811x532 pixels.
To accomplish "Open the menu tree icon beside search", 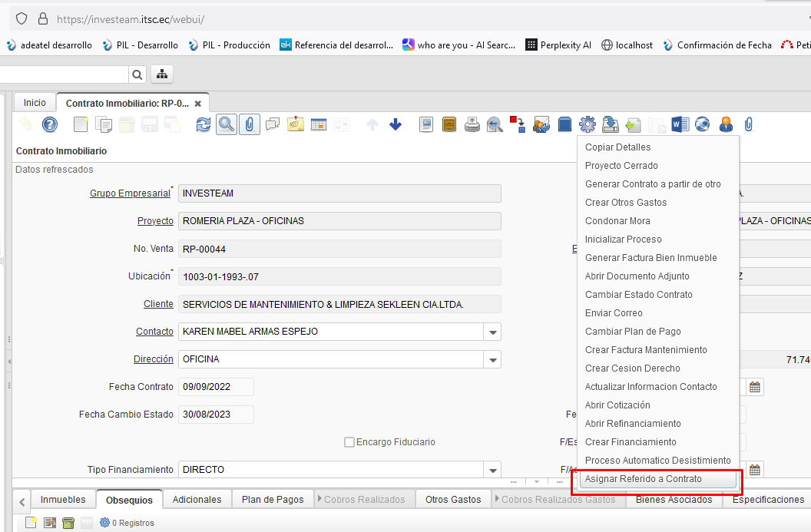I will point(162,74).
